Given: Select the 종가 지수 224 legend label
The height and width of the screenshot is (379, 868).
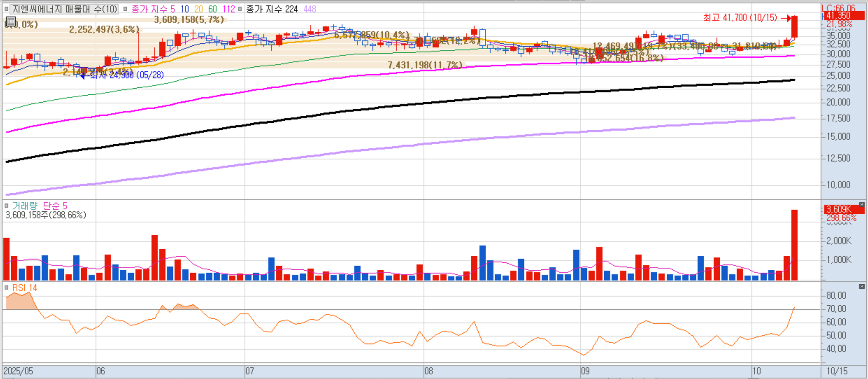Looking at the screenshot, I should pos(272,9).
